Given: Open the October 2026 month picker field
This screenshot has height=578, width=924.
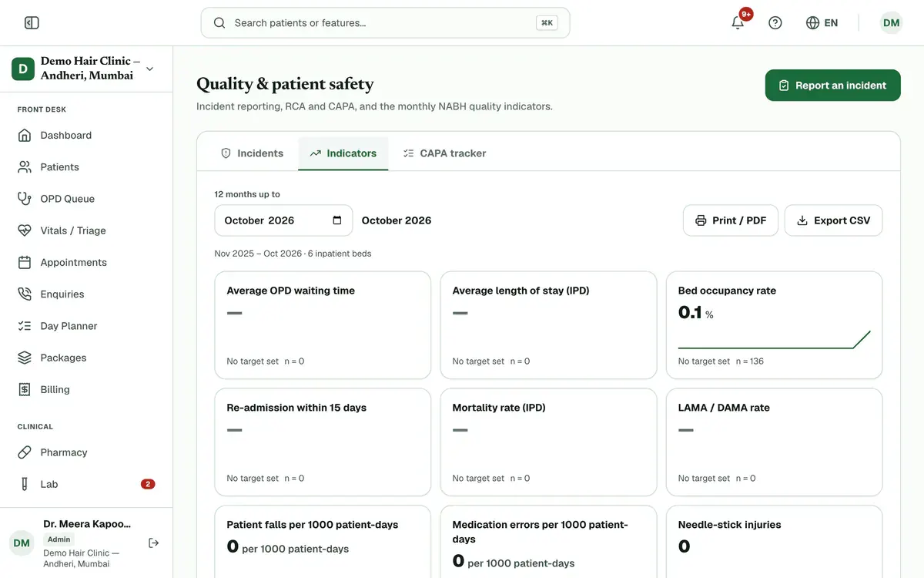Looking at the screenshot, I should (283, 220).
